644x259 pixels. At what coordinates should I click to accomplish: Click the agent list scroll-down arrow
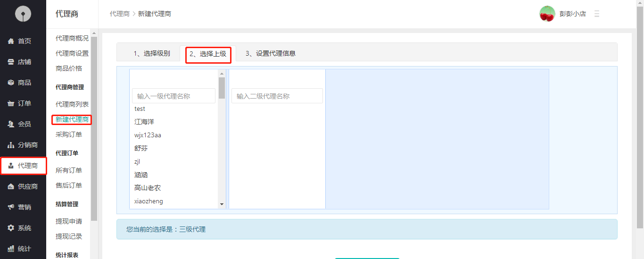tap(222, 204)
